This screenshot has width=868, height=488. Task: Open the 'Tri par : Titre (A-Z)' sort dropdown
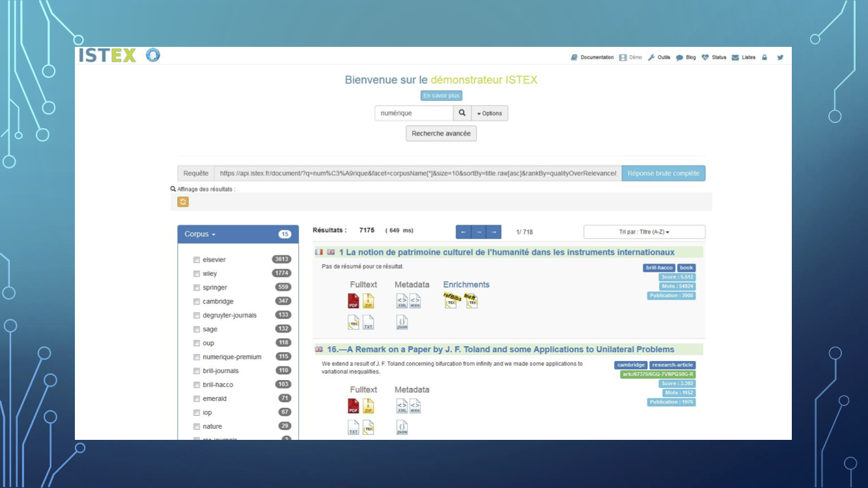coord(644,232)
